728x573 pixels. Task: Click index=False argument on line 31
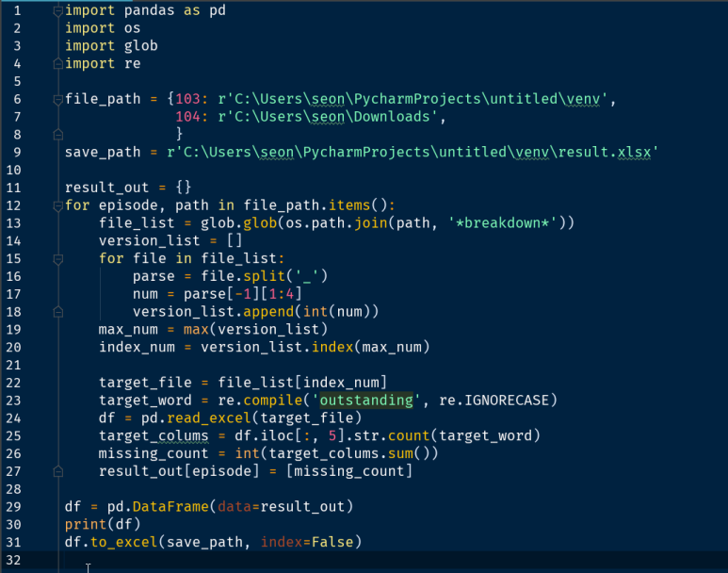[x=306, y=542]
